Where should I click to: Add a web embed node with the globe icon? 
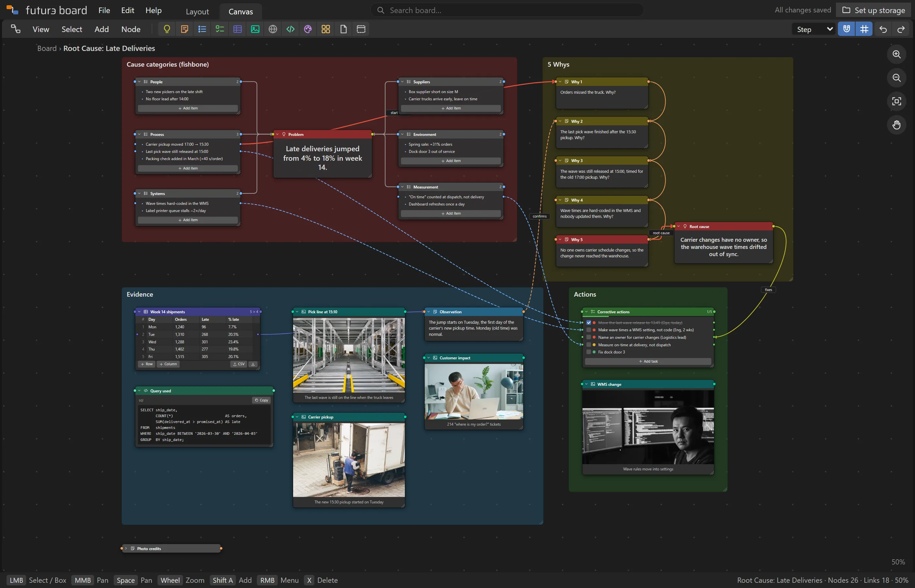(x=273, y=29)
